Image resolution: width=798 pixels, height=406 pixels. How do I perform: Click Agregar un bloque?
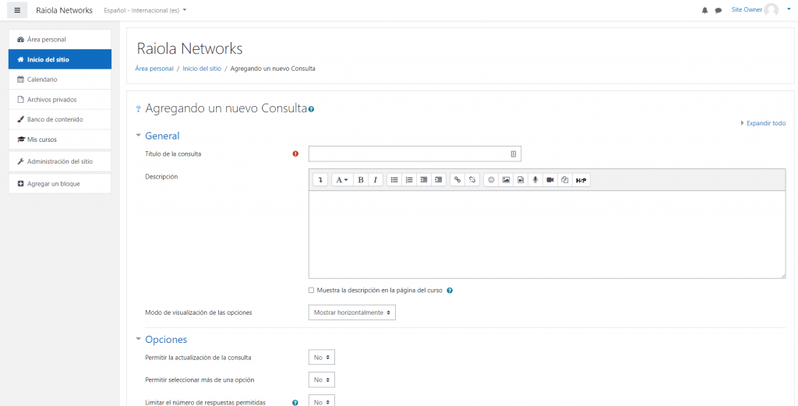tap(60, 184)
